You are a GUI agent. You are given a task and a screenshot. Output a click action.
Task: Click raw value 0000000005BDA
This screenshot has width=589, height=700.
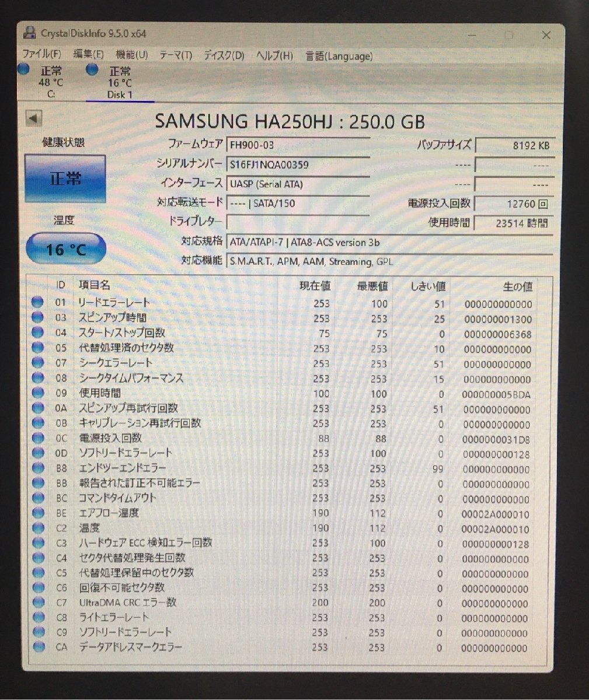click(x=496, y=394)
